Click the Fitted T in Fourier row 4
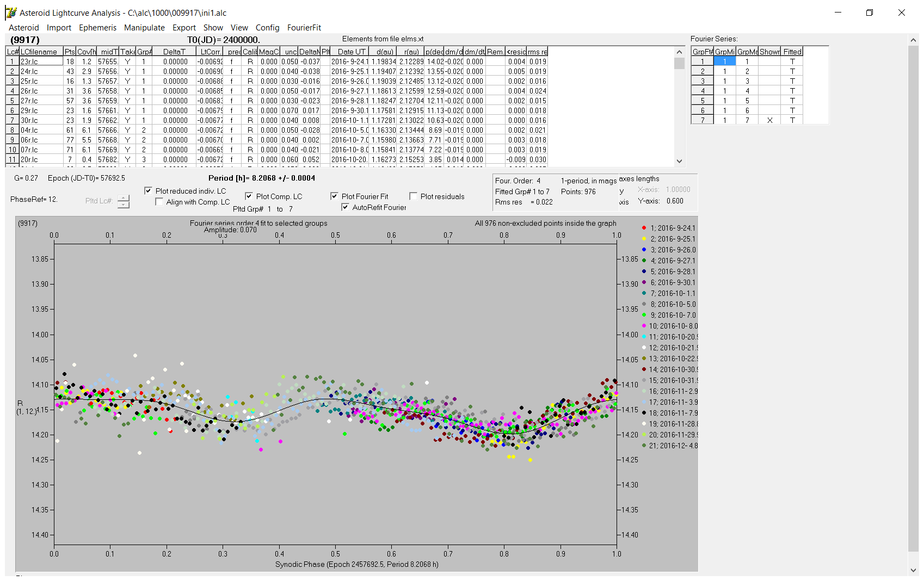The height and width of the screenshot is (581, 924). (792, 91)
